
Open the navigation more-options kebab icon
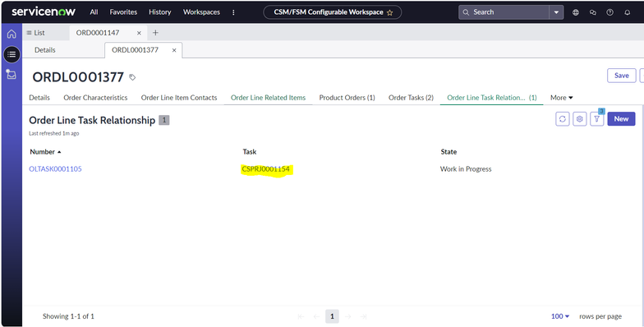point(233,12)
